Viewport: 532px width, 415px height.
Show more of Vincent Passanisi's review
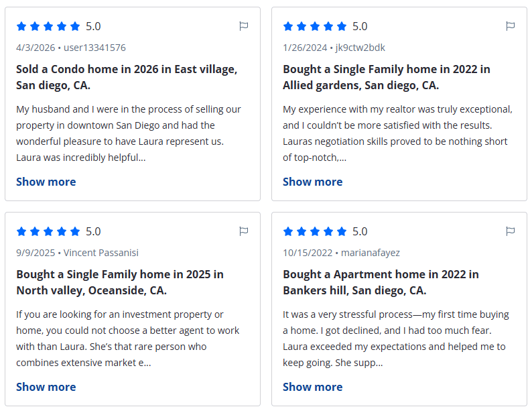click(46, 387)
